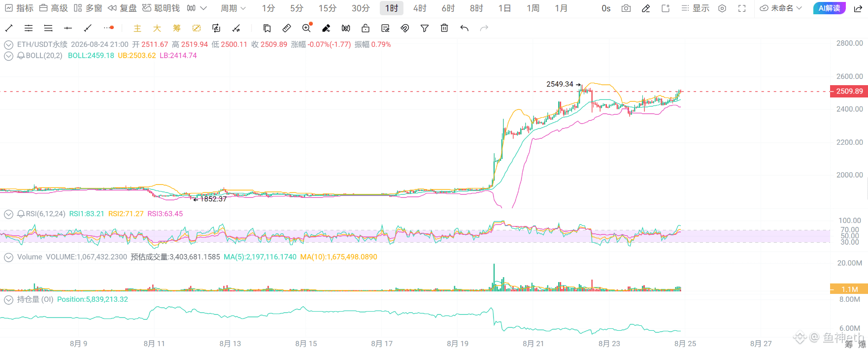
Task: Click the 0s countdown indicator
Action: click(x=606, y=8)
